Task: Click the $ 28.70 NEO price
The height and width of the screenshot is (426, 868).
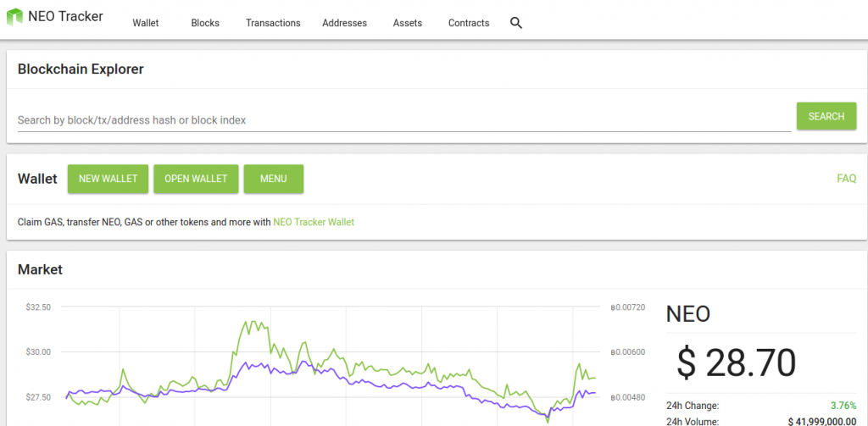Action: click(737, 363)
